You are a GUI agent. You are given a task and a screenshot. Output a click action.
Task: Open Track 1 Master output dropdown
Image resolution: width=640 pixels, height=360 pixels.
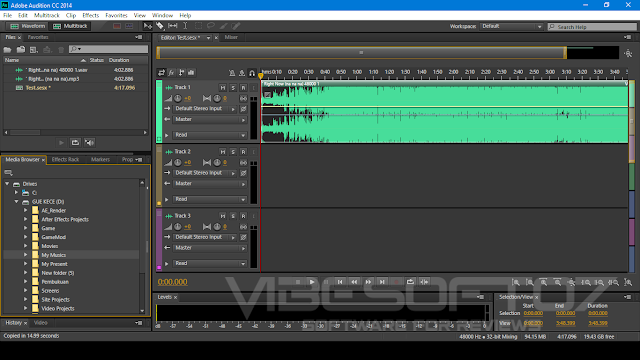(210, 119)
